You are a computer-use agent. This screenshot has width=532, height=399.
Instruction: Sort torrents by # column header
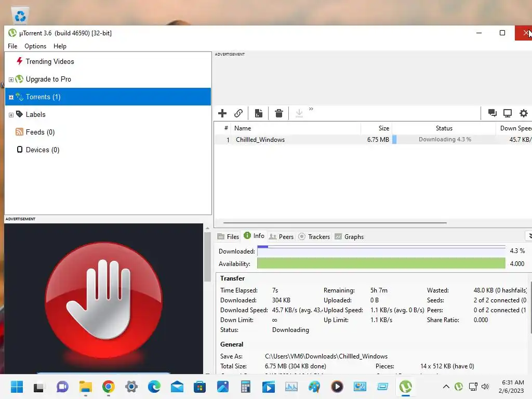pyautogui.click(x=223, y=128)
